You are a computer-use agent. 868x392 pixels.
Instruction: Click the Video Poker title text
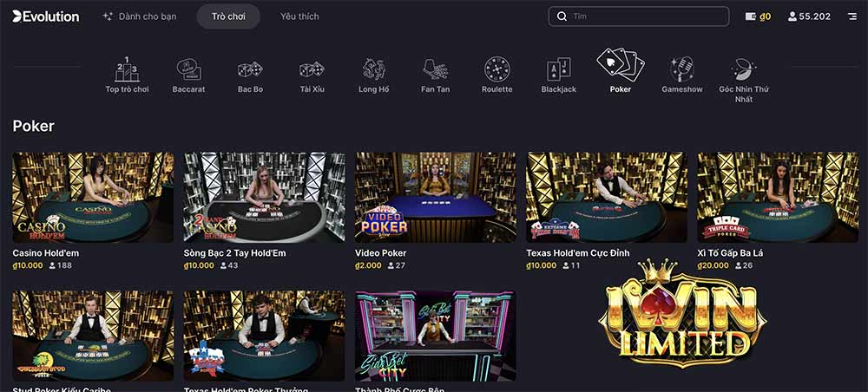pyautogui.click(x=381, y=253)
